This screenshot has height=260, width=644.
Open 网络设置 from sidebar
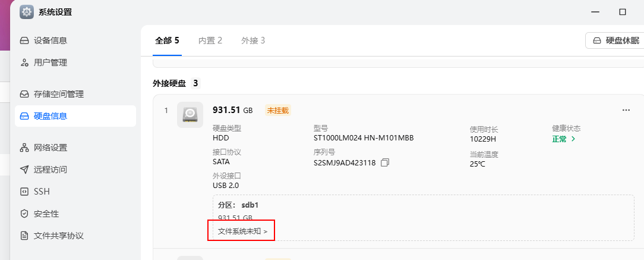click(50, 148)
